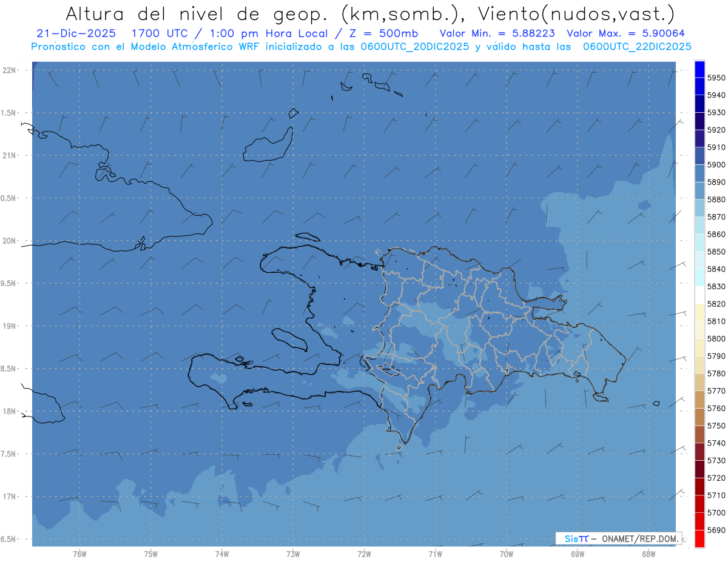Click the '5850' legend value
This screenshot has height=562, width=728.
tap(716, 252)
